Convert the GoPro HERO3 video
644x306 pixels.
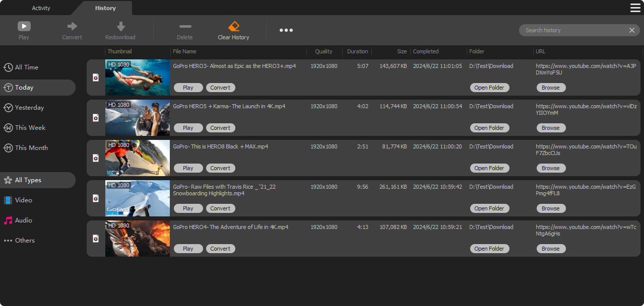tap(220, 88)
